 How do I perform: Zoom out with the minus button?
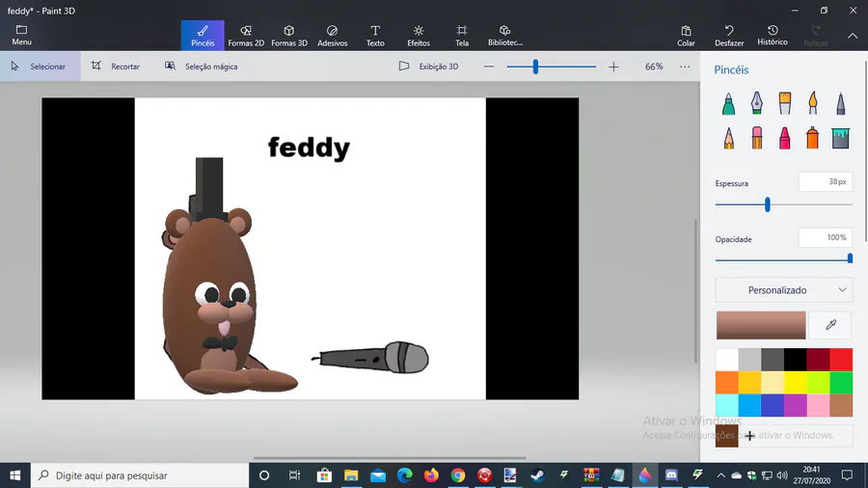488,67
